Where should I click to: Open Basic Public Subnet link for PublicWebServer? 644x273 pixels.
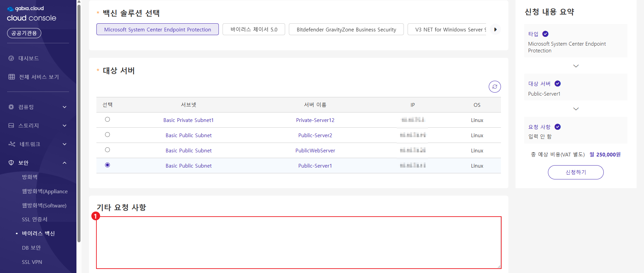coord(188,150)
